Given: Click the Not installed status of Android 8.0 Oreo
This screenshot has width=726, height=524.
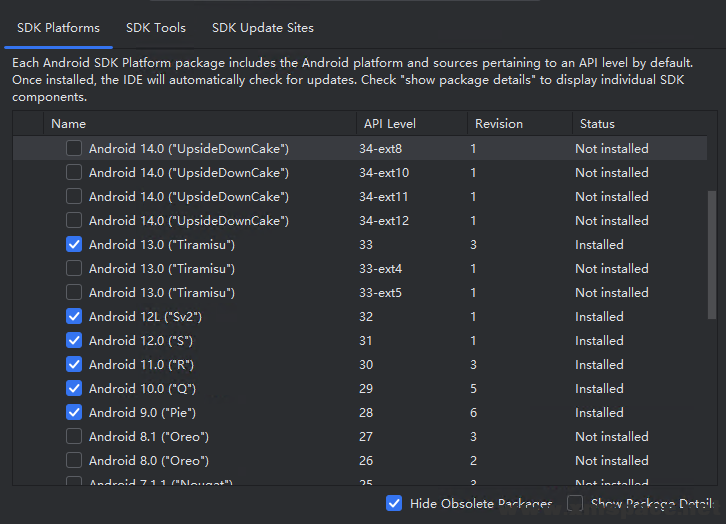Looking at the screenshot, I should [612, 461].
